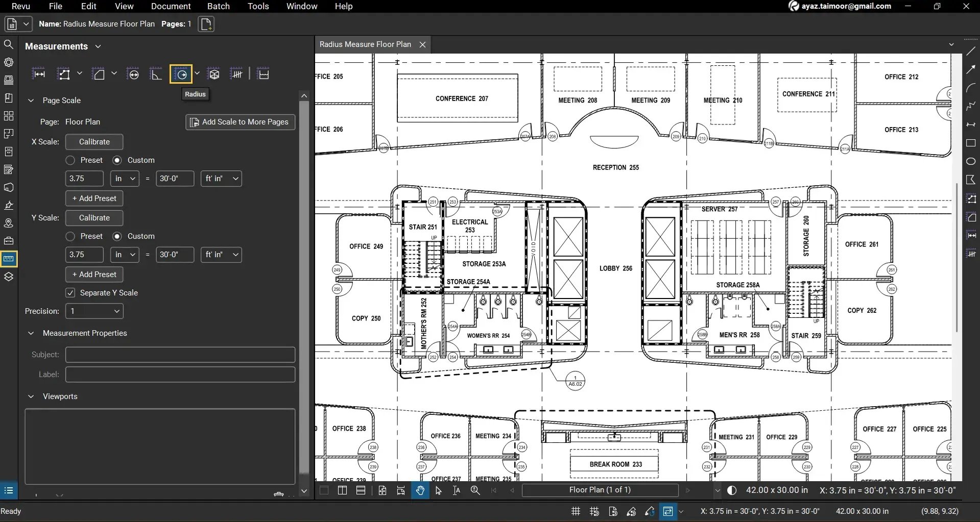Toggle the dark page contrast mode control
The width and height of the screenshot is (980, 522).
coord(731,490)
